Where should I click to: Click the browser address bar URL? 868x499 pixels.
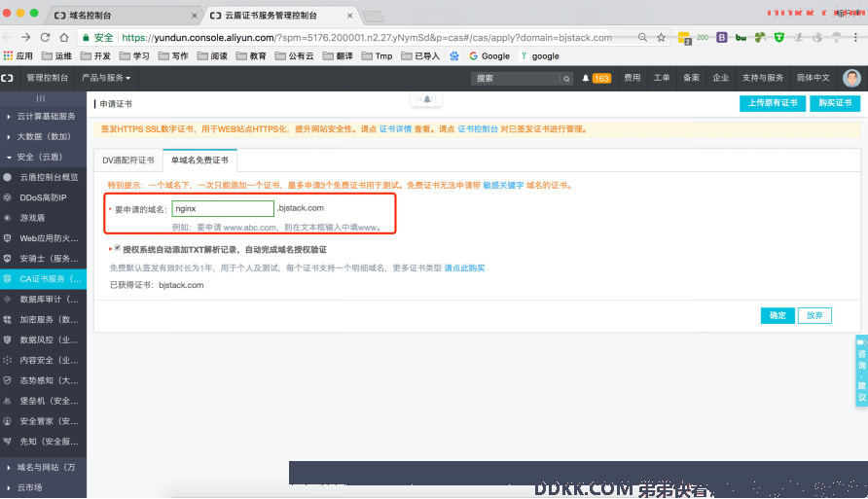coord(367,38)
